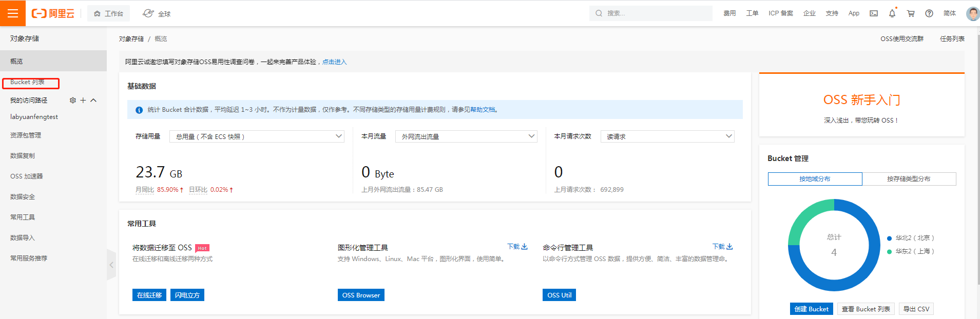Click the info icon in the notice bar
Viewport: 980px width, 319px height.
[x=139, y=110]
